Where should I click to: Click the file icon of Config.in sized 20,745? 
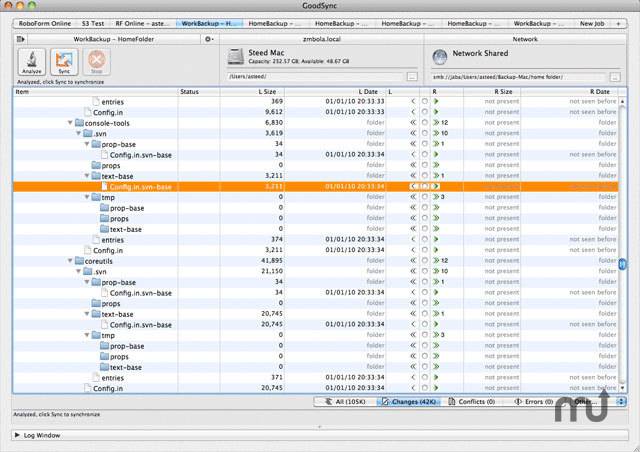click(x=87, y=388)
